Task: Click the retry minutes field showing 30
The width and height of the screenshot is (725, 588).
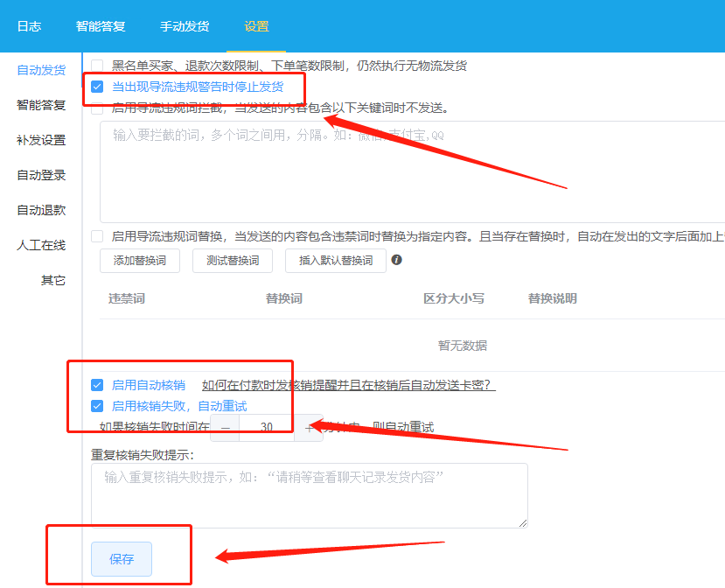Action: click(267, 428)
